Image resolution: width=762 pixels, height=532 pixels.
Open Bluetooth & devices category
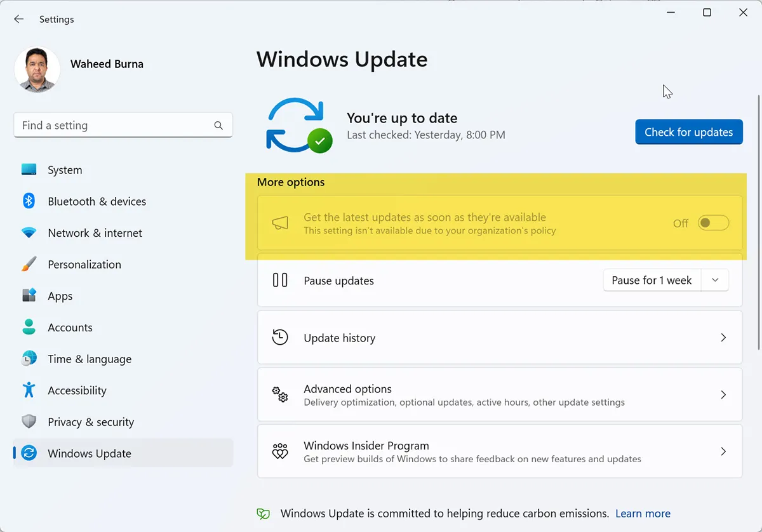(123, 201)
